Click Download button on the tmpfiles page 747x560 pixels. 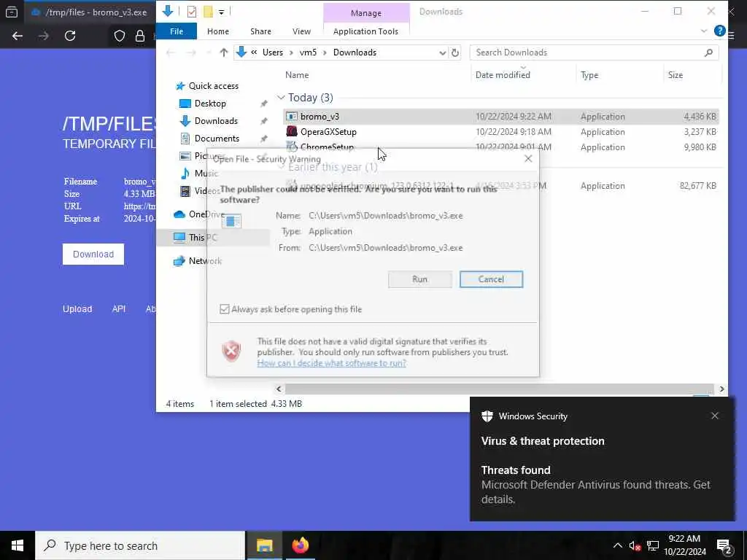coord(93,254)
